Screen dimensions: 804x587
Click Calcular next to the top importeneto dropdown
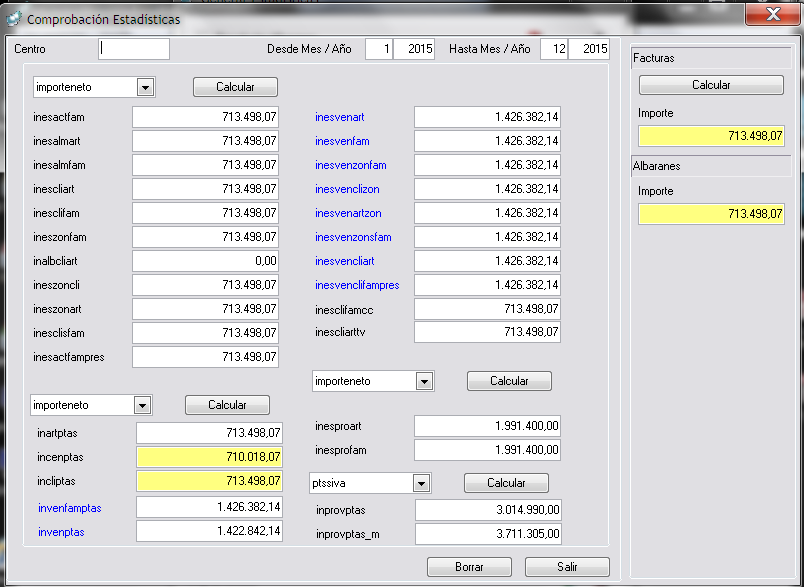235,87
